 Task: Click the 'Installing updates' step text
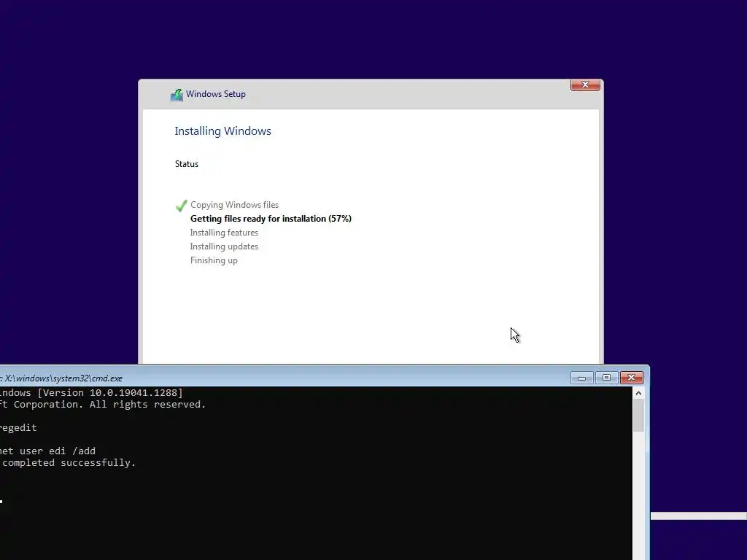click(x=224, y=246)
